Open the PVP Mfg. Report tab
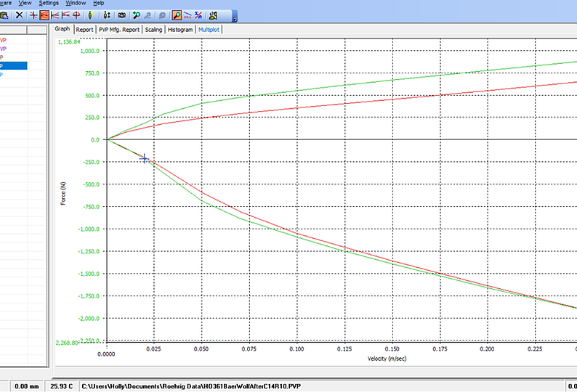Image resolution: width=577 pixels, height=392 pixels. 119,30
